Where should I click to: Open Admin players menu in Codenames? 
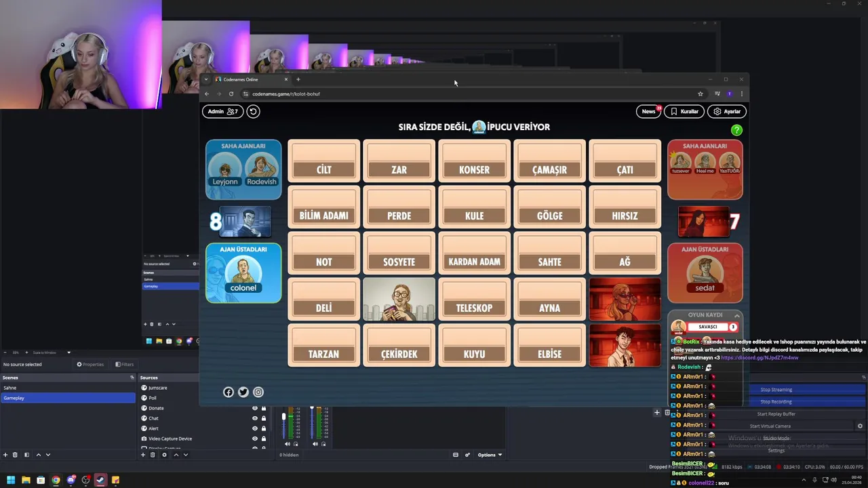tap(222, 111)
